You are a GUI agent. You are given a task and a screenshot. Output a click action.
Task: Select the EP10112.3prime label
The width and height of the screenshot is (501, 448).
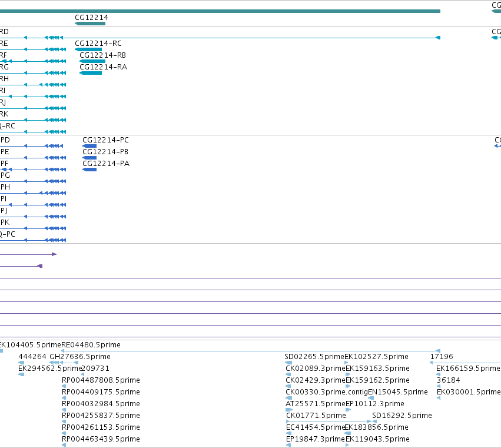(375, 404)
